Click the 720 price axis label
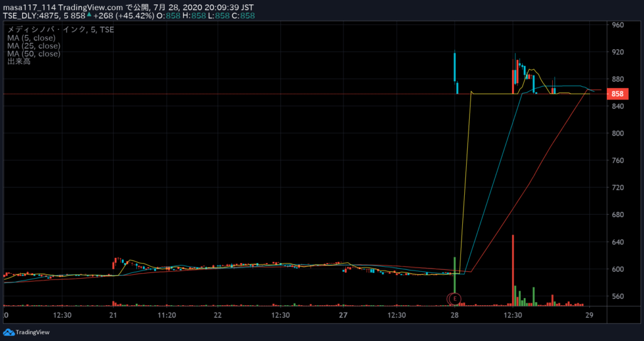Image resolution: width=644 pixels, height=341 pixels. [618, 187]
